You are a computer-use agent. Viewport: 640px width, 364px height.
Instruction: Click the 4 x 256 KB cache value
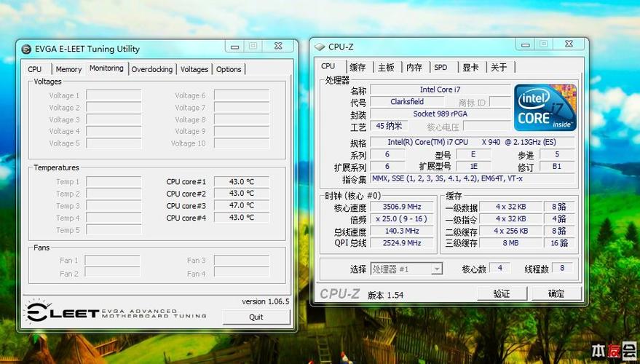point(510,231)
